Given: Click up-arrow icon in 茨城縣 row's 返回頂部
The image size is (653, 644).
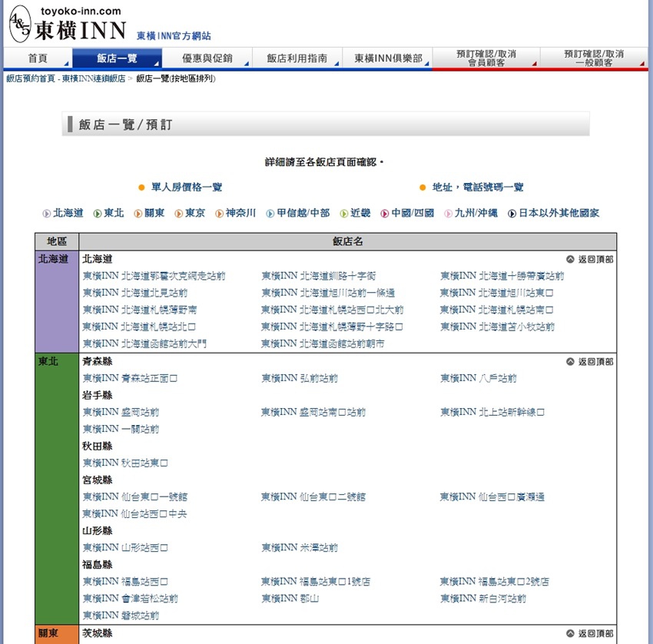Looking at the screenshot, I should (x=570, y=633).
